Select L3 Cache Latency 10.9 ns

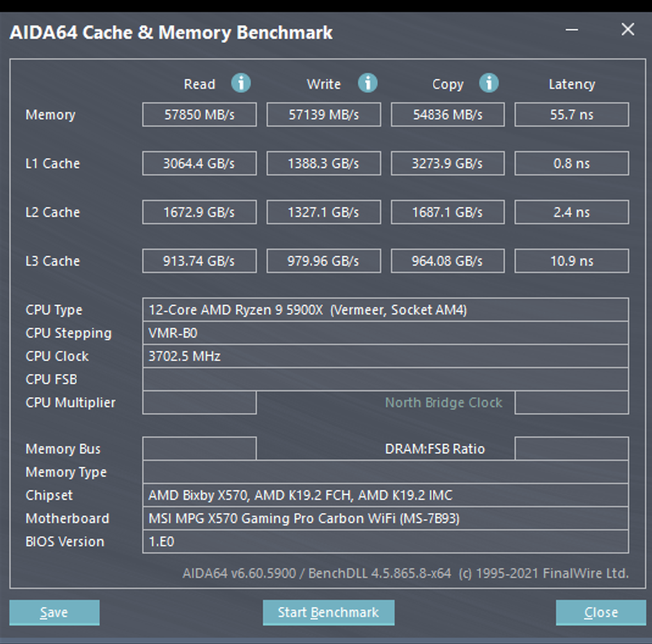click(572, 261)
